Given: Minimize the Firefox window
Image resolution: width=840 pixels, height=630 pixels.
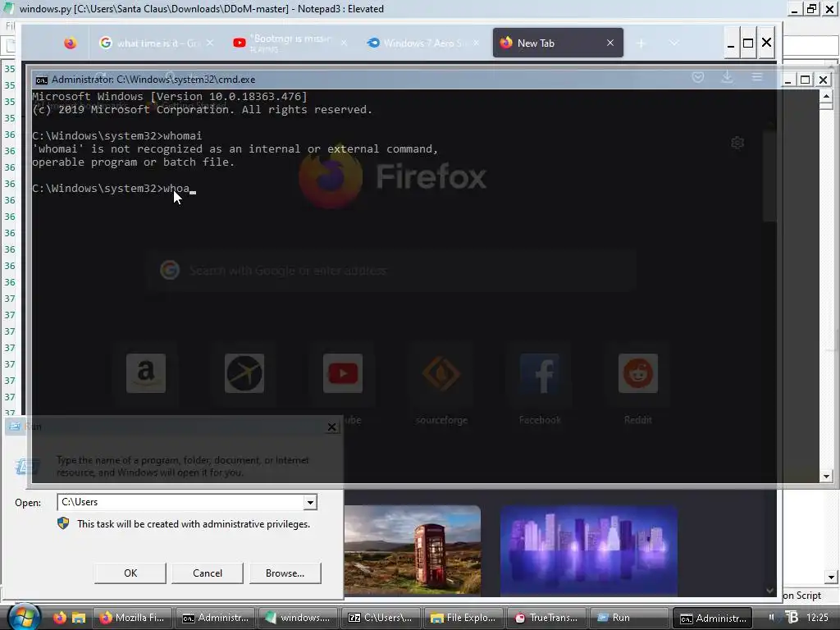Looking at the screenshot, I should coord(731,43).
